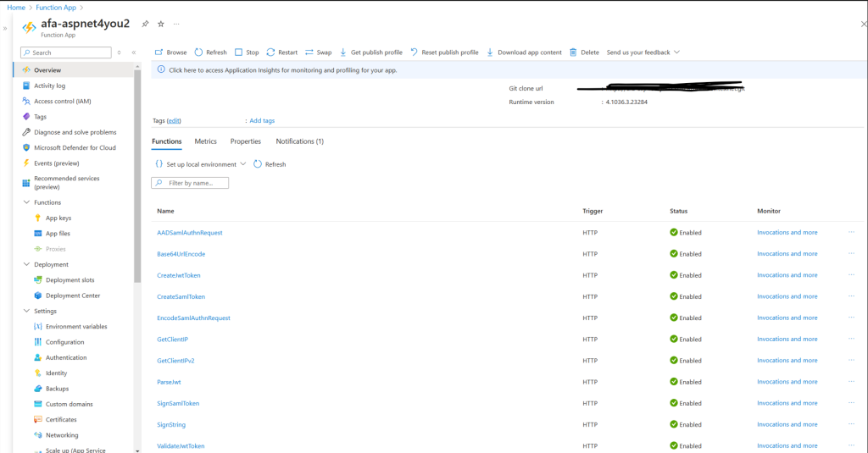Download app content from toolbar

pyautogui.click(x=524, y=52)
